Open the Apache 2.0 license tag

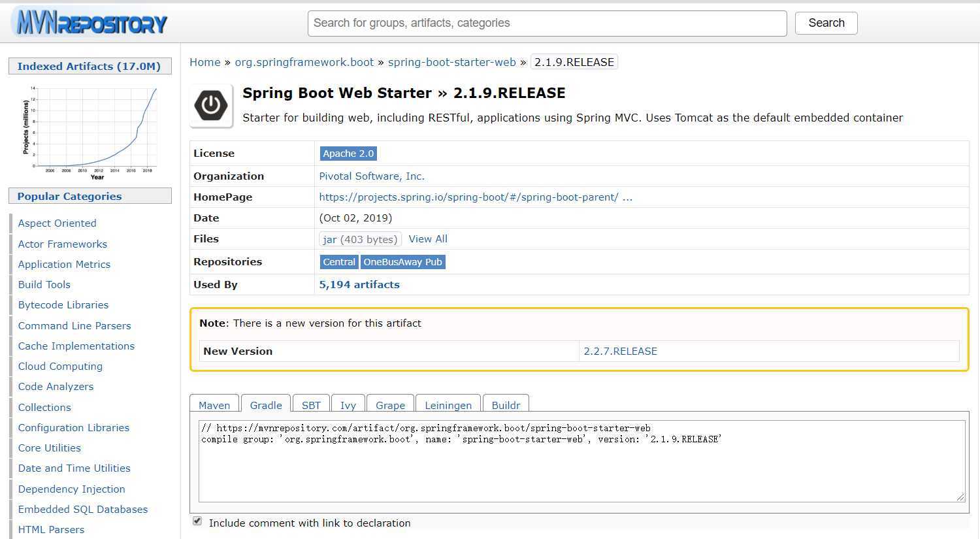(348, 154)
